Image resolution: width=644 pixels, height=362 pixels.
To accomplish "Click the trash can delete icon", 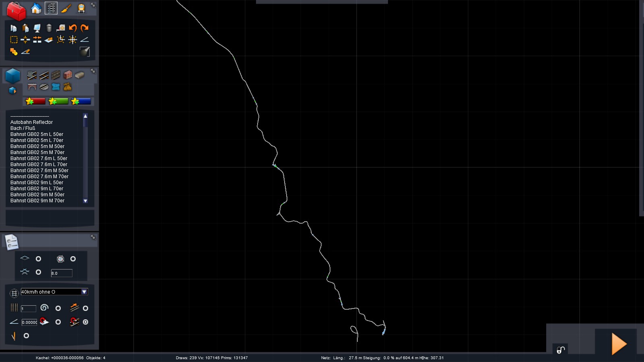I will 49,28.
